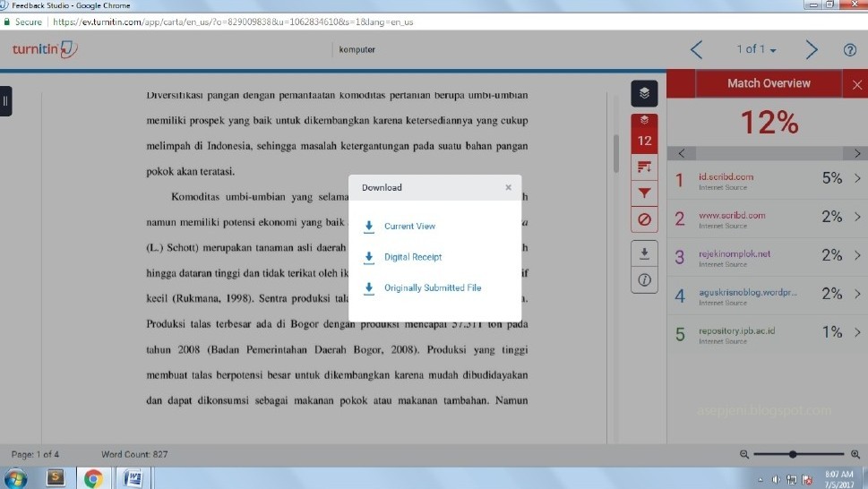Click 'Page: 1 of 4' status text
868x489 pixels.
pos(35,454)
